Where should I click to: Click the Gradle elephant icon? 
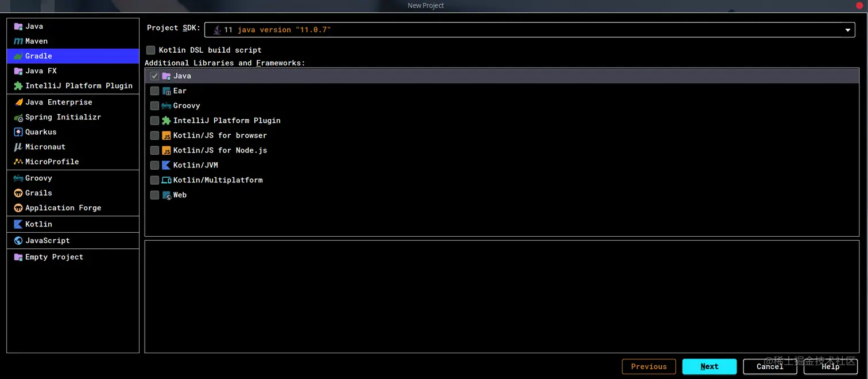click(x=18, y=56)
